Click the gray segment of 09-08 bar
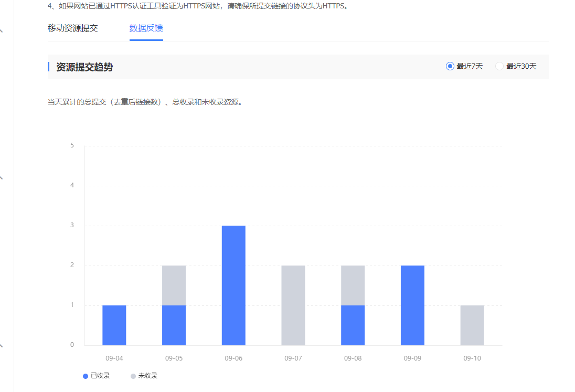The height and width of the screenshot is (392, 575). pos(353,285)
